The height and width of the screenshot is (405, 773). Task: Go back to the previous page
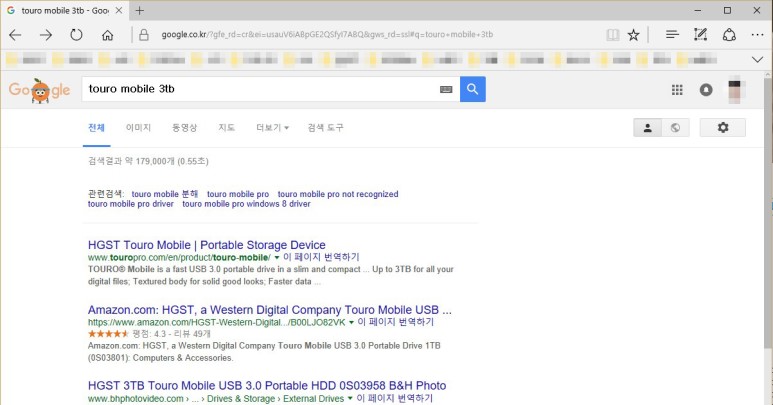tap(15, 35)
